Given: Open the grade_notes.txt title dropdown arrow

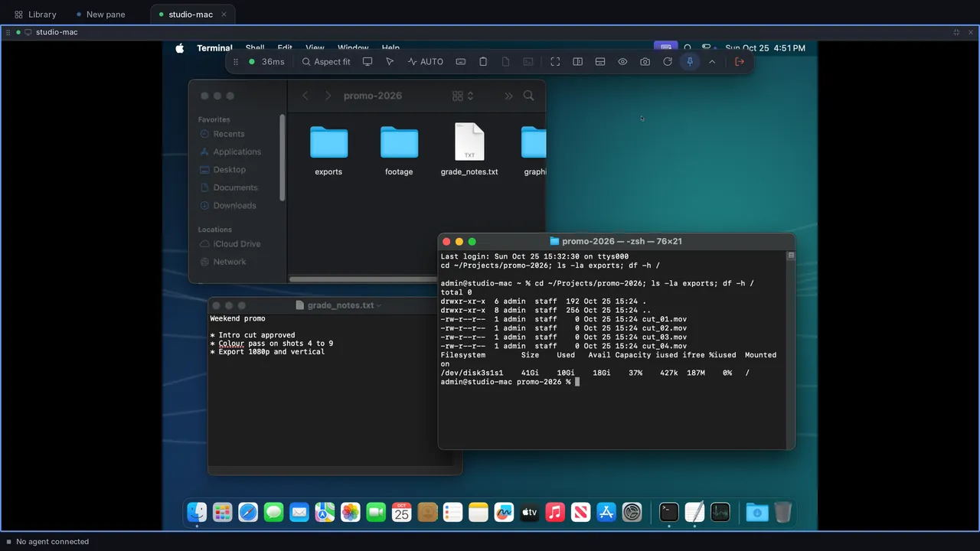Looking at the screenshot, I should [378, 305].
